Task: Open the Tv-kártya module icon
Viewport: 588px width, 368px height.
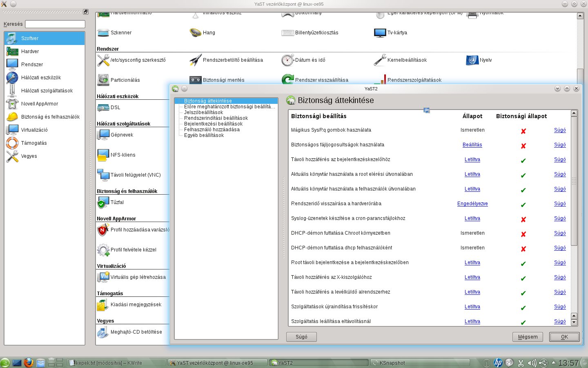Action: point(380,33)
